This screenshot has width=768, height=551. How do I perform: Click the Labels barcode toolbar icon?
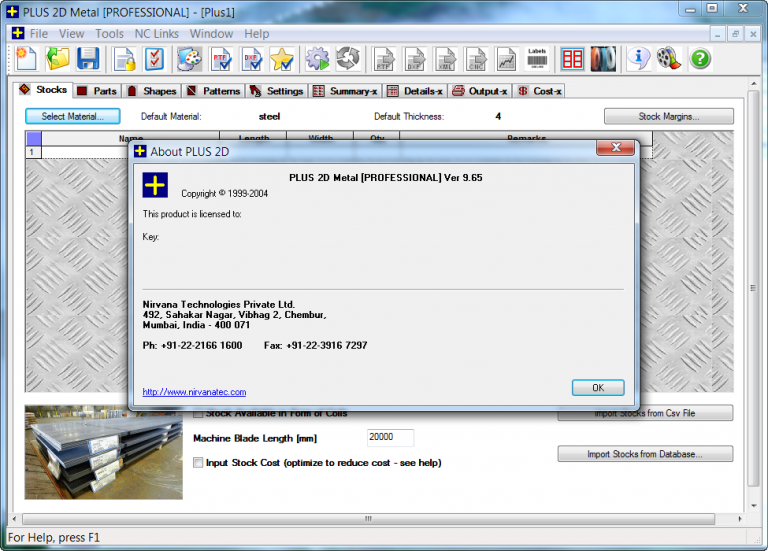[x=538, y=59]
